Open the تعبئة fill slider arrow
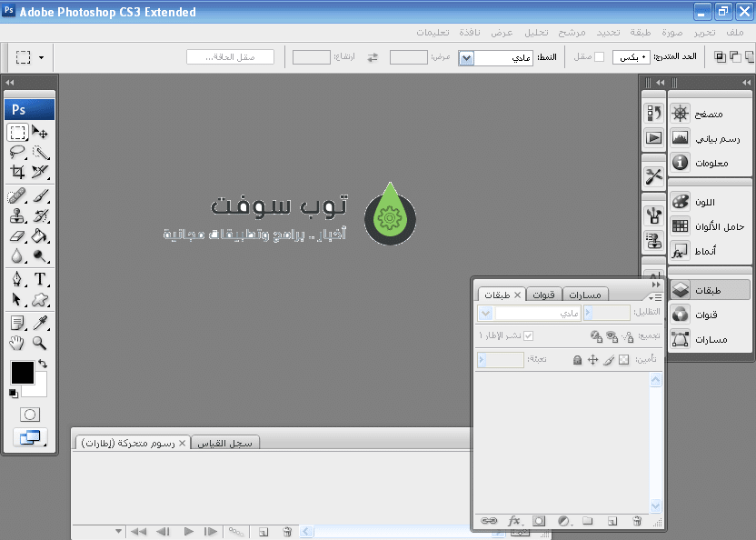Screen dimensions: 756x540 [x=482, y=359]
